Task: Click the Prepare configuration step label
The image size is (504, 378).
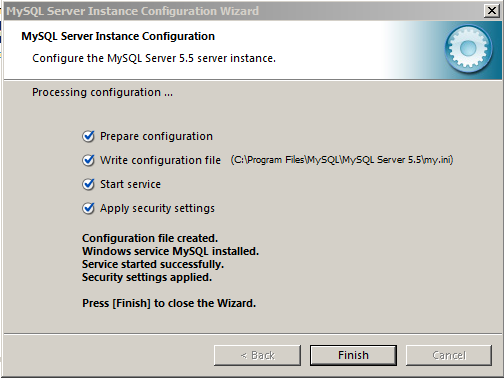Action: pos(156,136)
